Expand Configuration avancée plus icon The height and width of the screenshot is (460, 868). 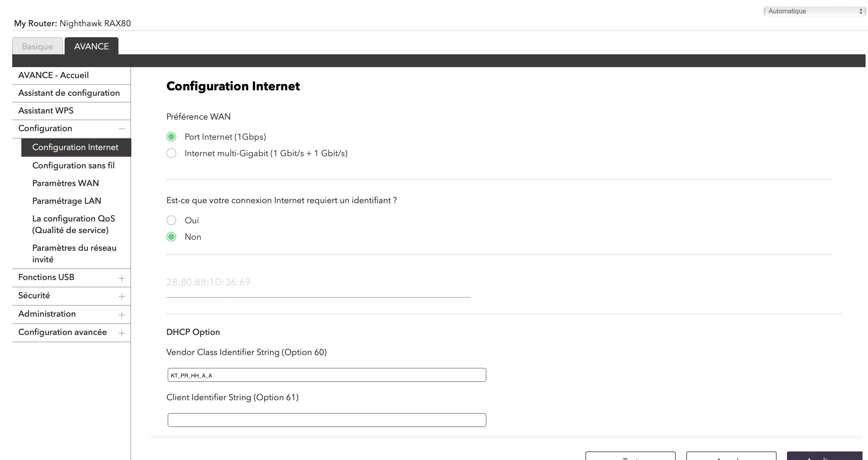click(122, 333)
